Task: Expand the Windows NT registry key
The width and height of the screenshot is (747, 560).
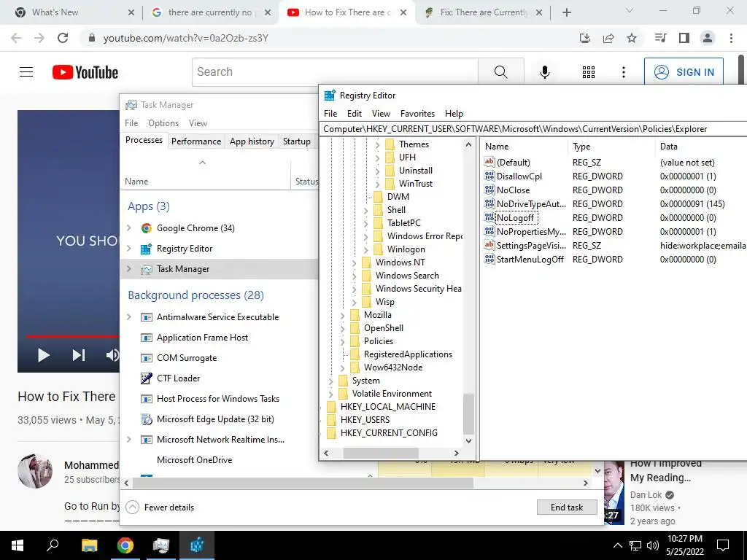Action: point(354,262)
